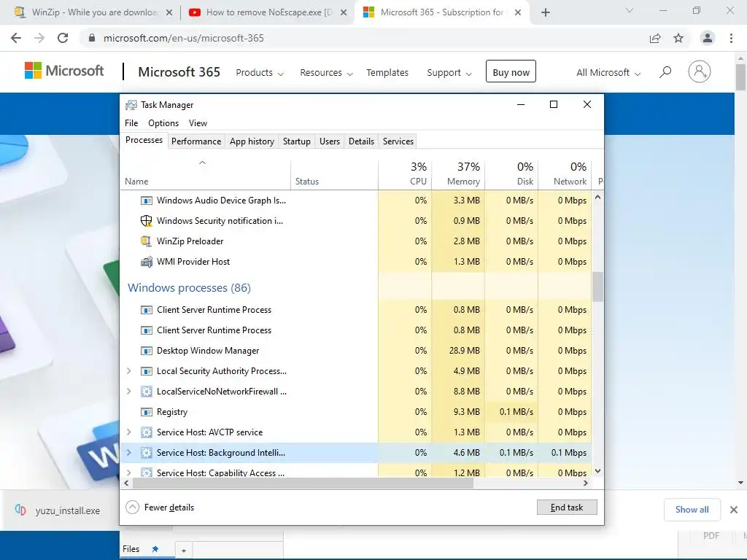Click the browser page vertical scrollbar thumb

tap(740, 76)
